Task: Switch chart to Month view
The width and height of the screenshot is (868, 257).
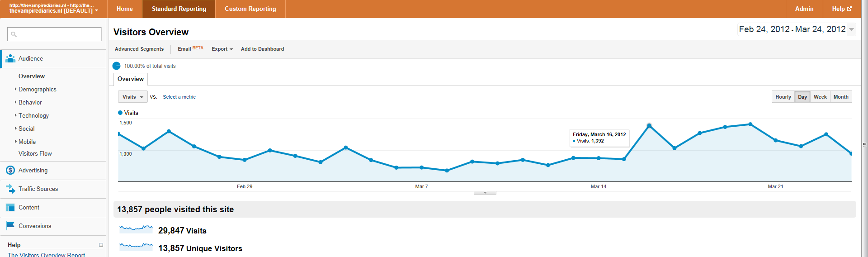Action: [841, 97]
